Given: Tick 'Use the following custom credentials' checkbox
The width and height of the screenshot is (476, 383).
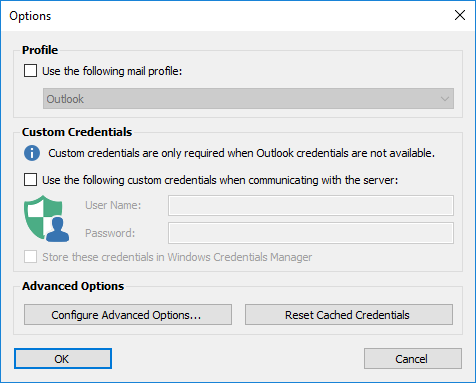Looking at the screenshot, I should coord(30,180).
